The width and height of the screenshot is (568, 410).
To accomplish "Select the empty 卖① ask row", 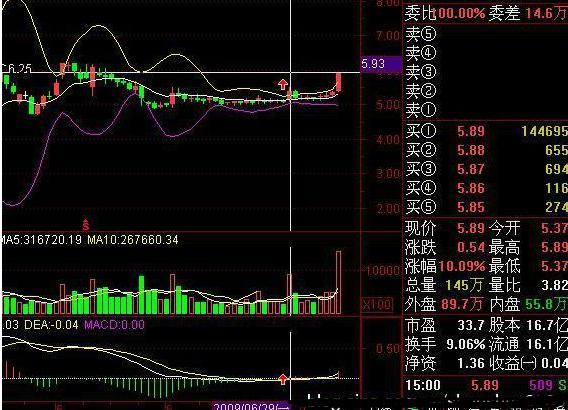I will coord(486,109).
